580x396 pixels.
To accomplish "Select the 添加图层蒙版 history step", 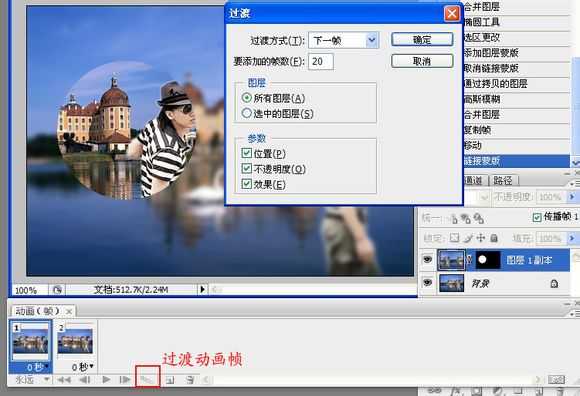I will (x=516, y=53).
